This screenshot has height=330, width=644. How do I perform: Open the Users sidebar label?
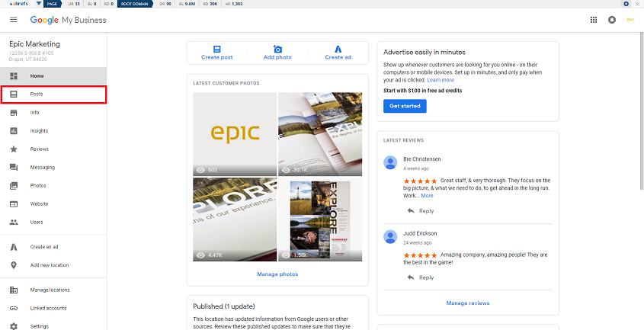37,223
